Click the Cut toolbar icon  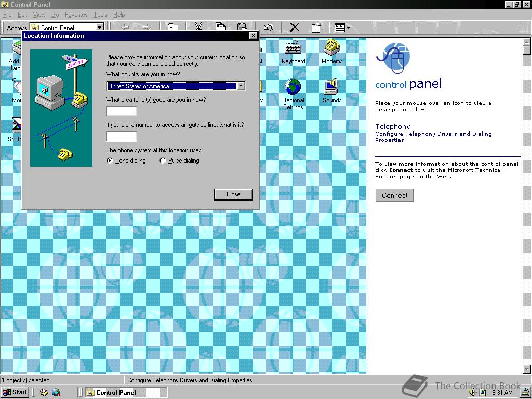point(198,27)
